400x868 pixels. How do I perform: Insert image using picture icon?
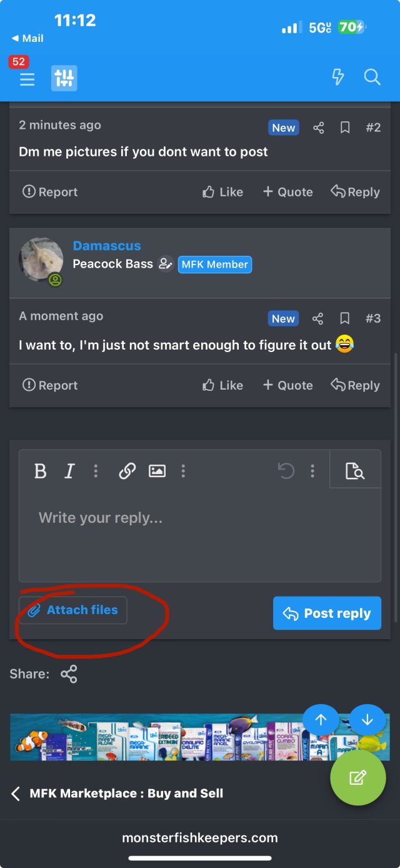point(157,471)
